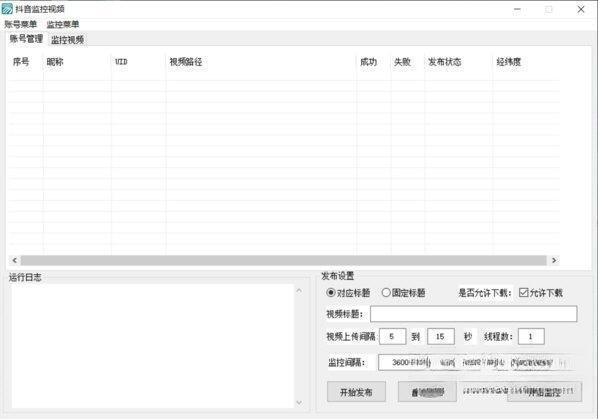Viewport: 598px width, 419px height.
Task: Click the horizontal scrollbar thumb of the table
Action: click(x=283, y=260)
